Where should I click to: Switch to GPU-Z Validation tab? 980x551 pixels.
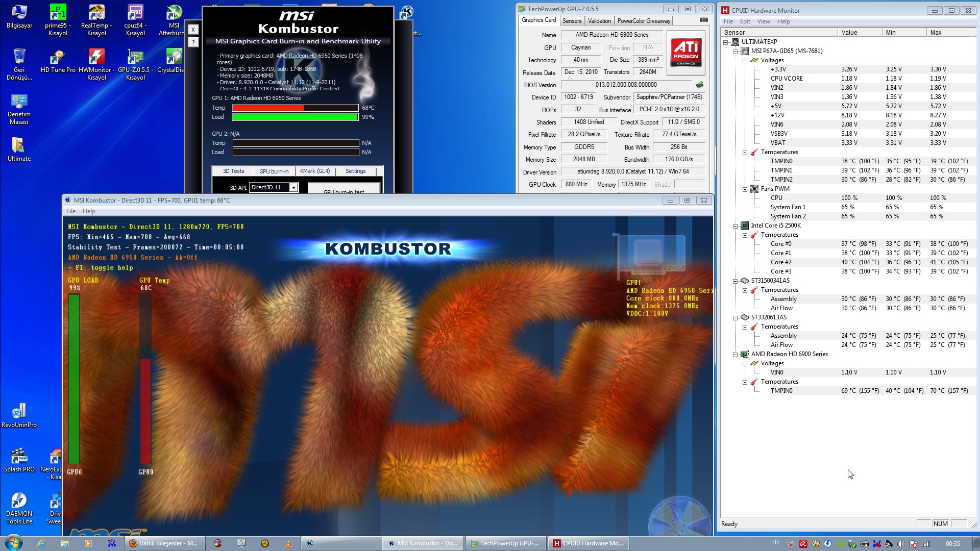coord(599,21)
